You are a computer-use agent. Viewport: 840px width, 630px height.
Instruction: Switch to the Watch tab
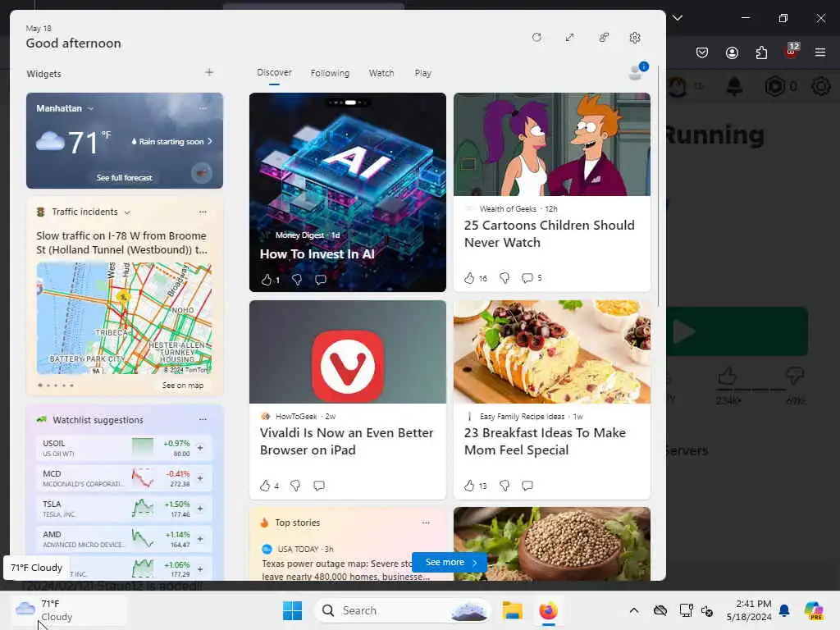tap(381, 73)
